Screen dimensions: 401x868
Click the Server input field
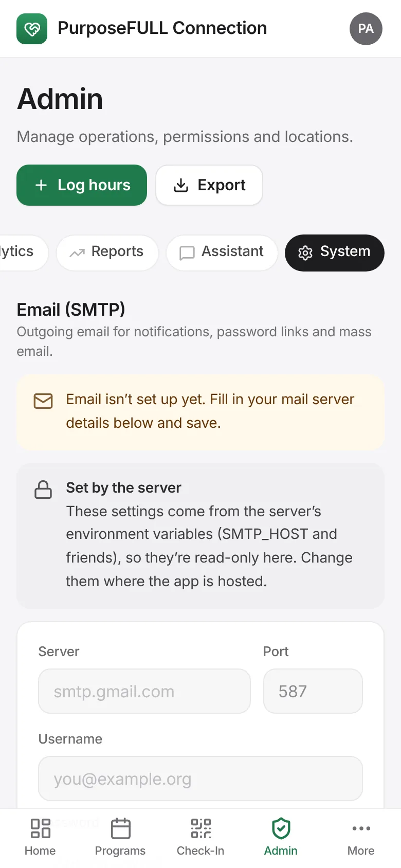[x=144, y=691]
